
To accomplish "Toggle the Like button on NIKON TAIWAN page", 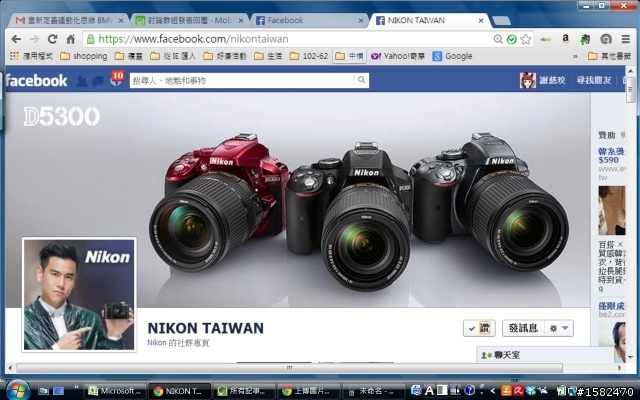I will coord(479,328).
